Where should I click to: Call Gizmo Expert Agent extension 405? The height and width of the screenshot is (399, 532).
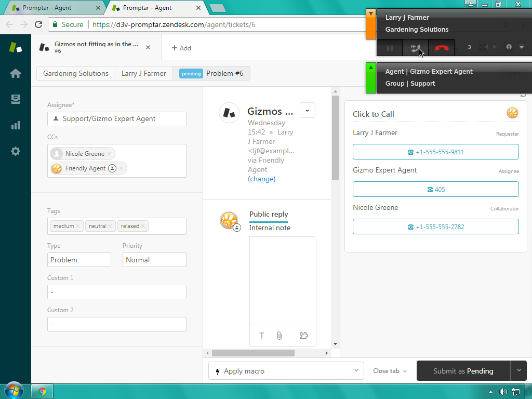[x=436, y=189]
